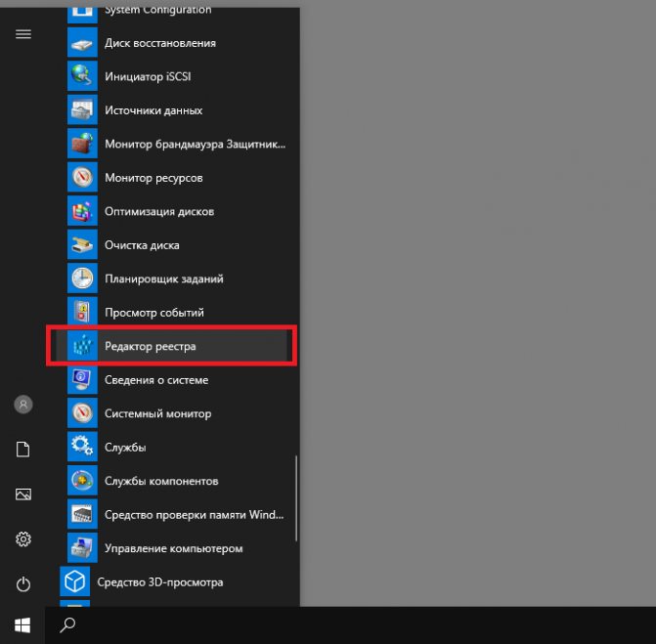Open Documents via the page icon

23,450
